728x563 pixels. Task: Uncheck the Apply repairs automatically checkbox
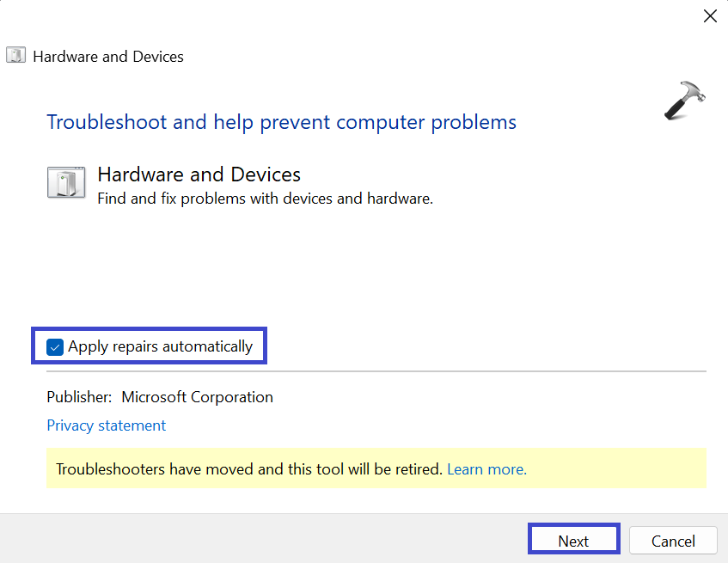(x=55, y=347)
